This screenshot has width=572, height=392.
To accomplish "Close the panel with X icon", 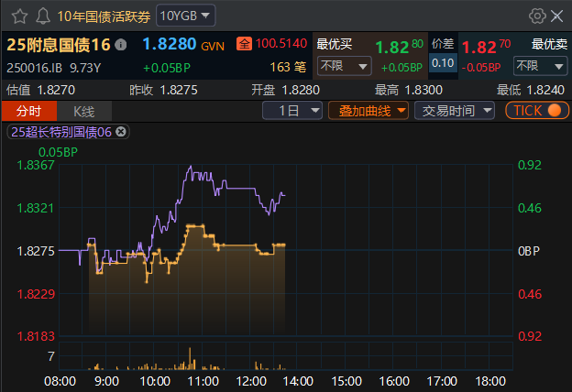I will [x=557, y=16].
